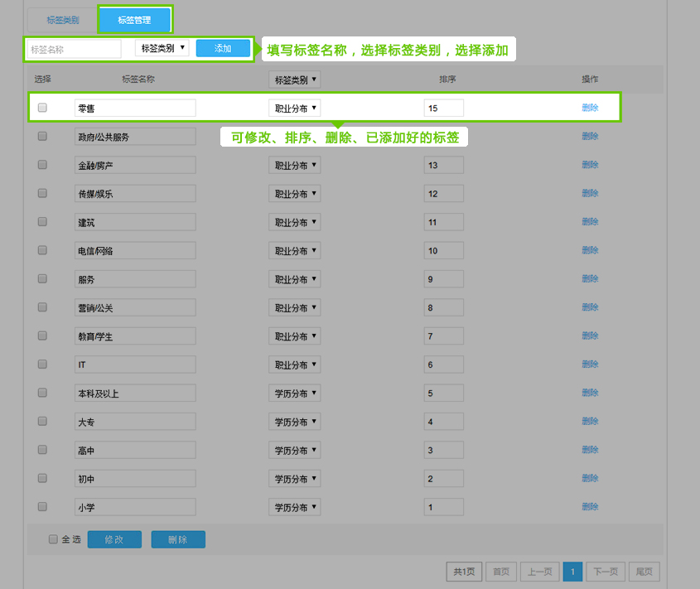Tick the 服务 row checkbox

42,278
